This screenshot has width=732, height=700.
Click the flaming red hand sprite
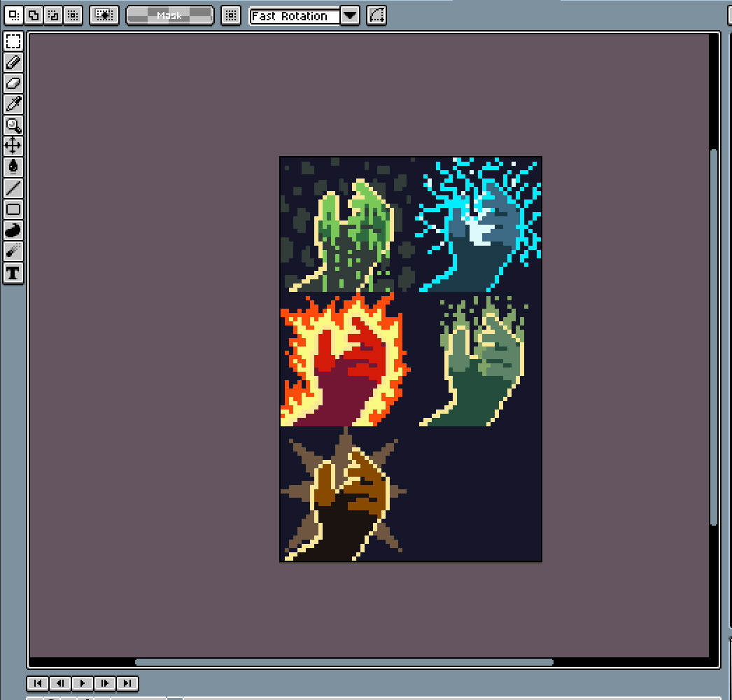coord(344,360)
